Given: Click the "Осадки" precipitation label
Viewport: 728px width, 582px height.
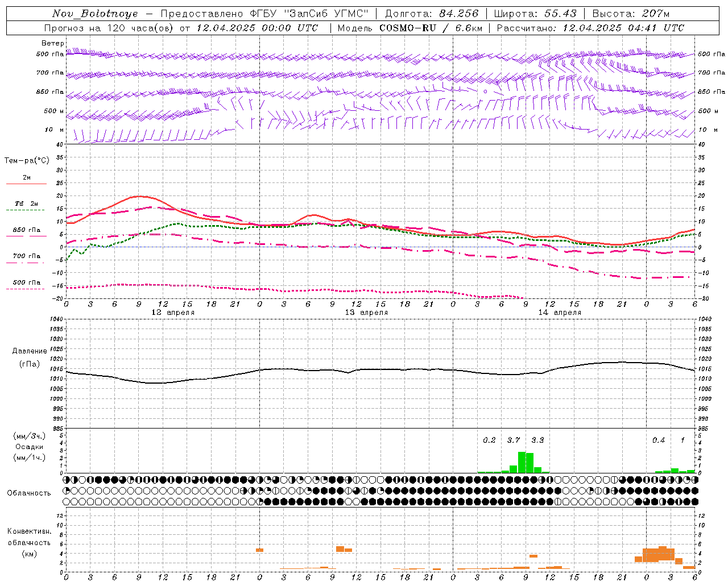Looking at the screenshot, I should click(29, 447).
